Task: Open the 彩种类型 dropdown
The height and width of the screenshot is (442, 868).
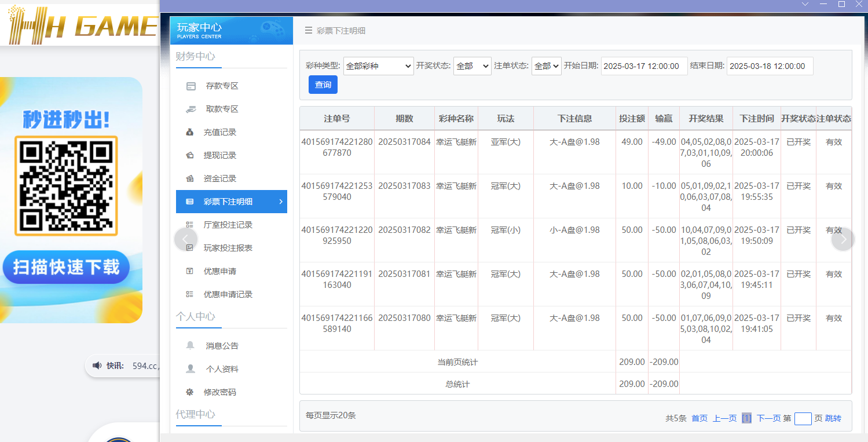Action: point(378,65)
